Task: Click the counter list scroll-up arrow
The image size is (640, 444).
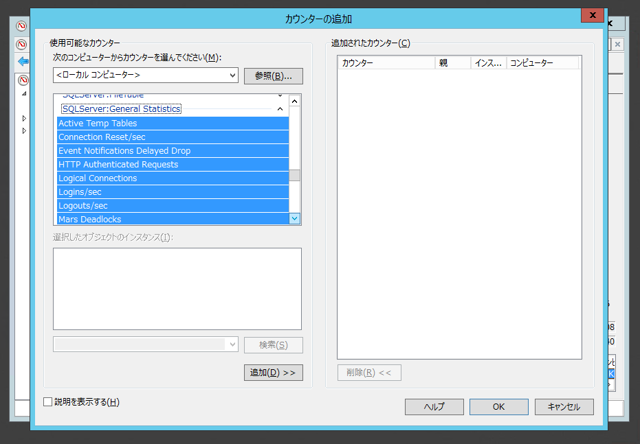Action: (x=295, y=101)
